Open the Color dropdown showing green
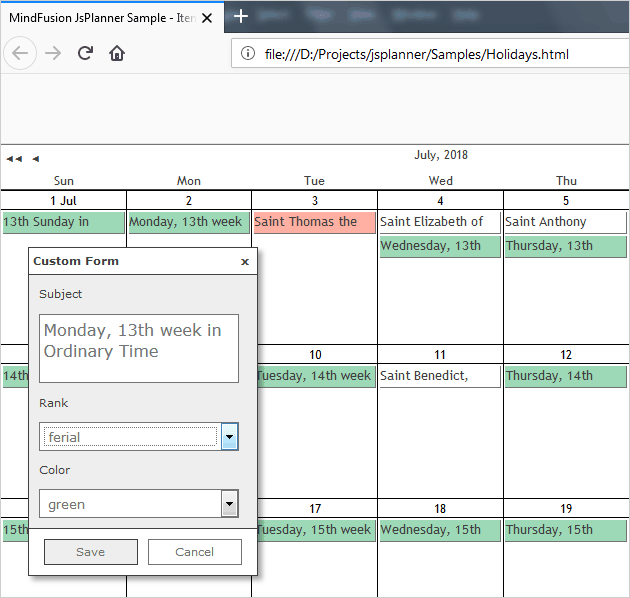630x598 pixels. (x=139, y=504)
